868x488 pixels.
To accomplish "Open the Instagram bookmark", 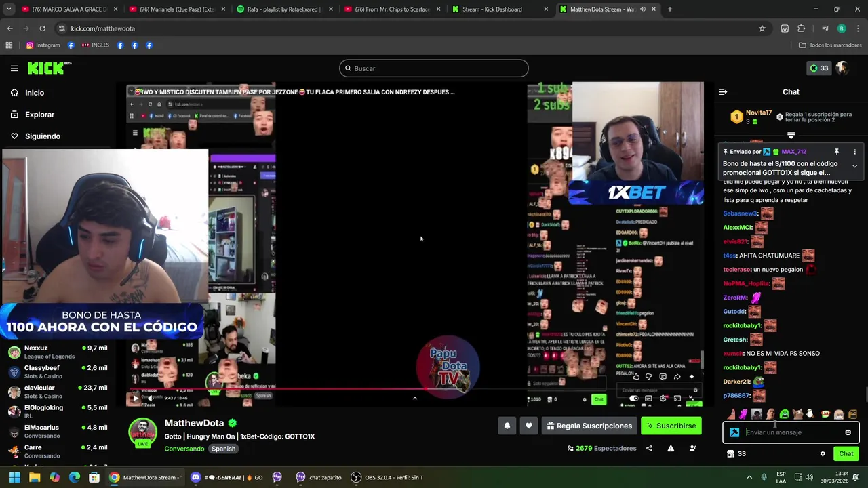I will [43, 45].
